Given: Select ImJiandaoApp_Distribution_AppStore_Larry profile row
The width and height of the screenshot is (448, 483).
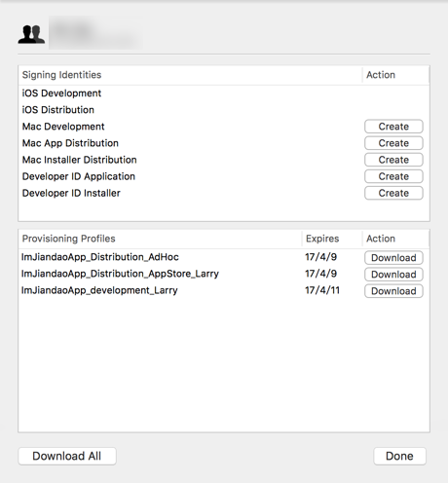Looking at the screenshot, I should point(224,274).
